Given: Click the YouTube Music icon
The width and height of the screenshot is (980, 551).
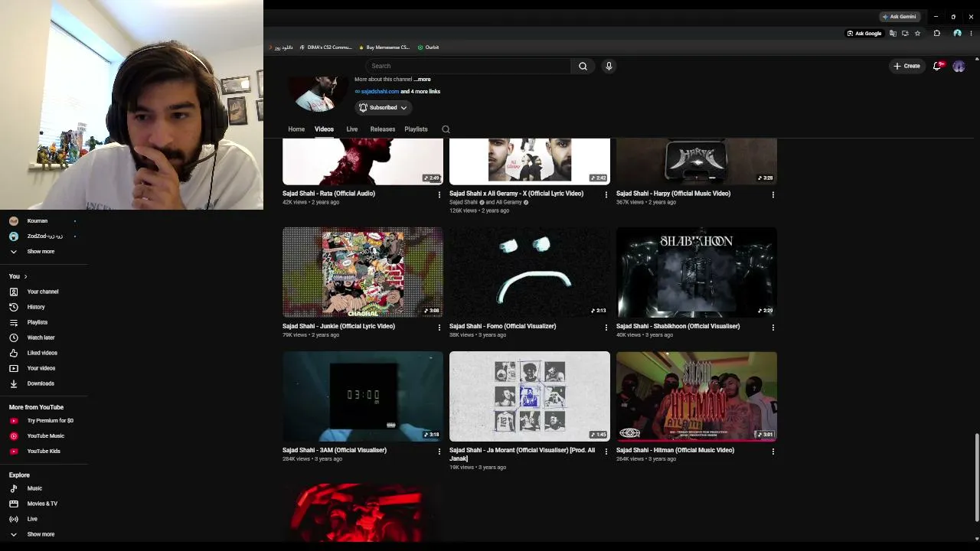Looking at the screenshot, I should click(x=13, y=436).
